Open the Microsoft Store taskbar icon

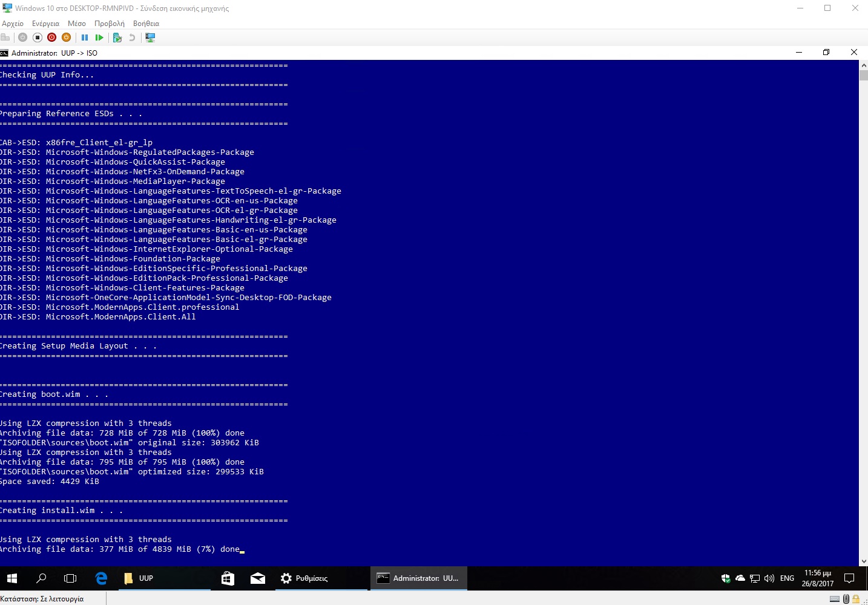pyautogui.click(x=228, y=578)
